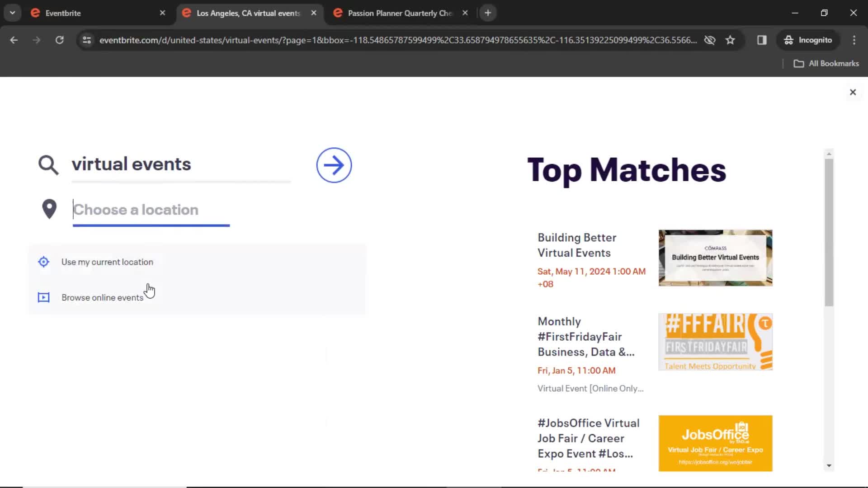This screenshot has height=488, width=868.
Task: Reload the page
Action: (60, 40)
